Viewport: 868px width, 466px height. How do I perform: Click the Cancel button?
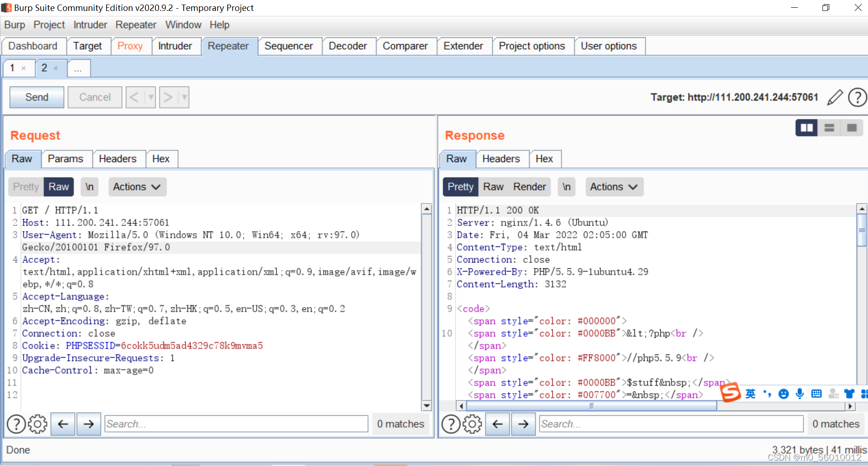coord(95,97)
